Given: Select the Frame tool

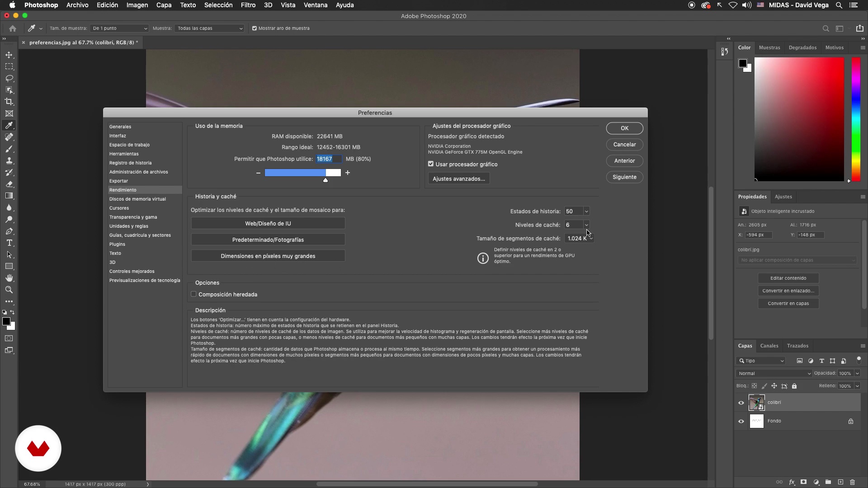Looking at the screenshot, I should (9, 113).
